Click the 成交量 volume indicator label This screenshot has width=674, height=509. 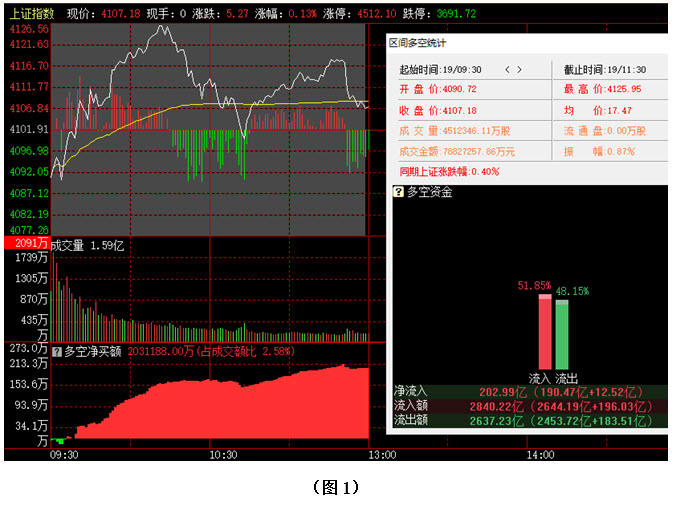click(85, 244)
